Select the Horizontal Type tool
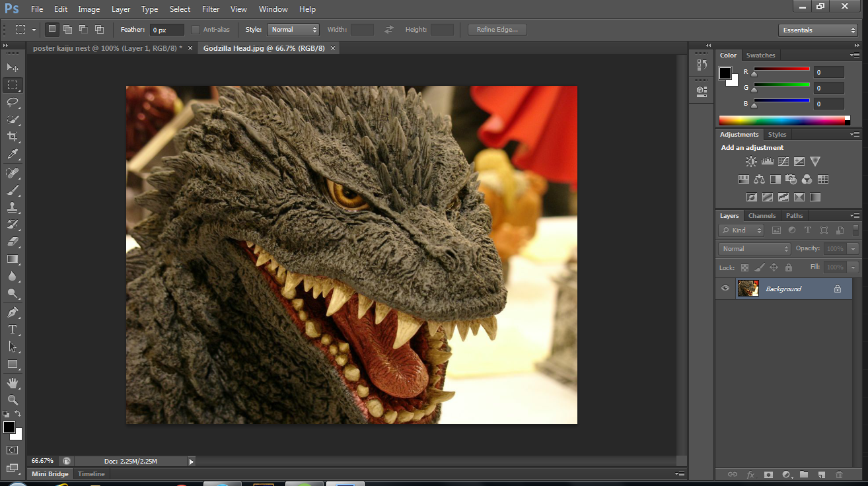 13,329
